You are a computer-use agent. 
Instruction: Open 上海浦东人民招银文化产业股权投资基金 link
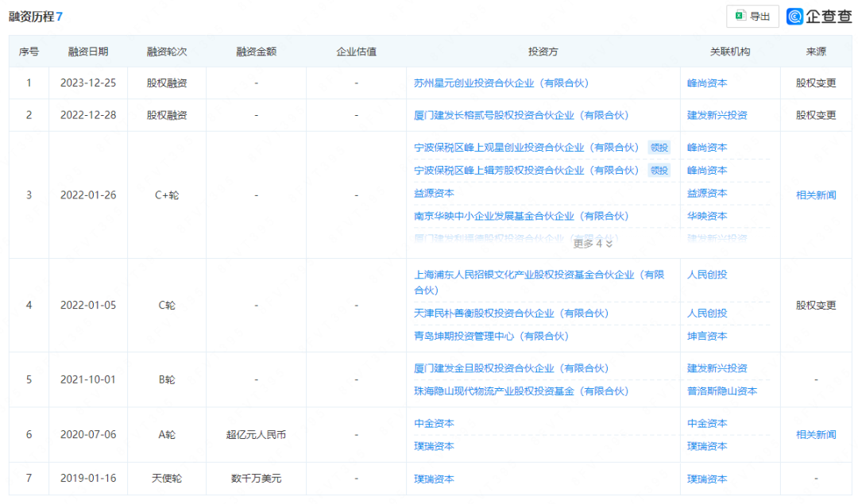coord(539,283)
